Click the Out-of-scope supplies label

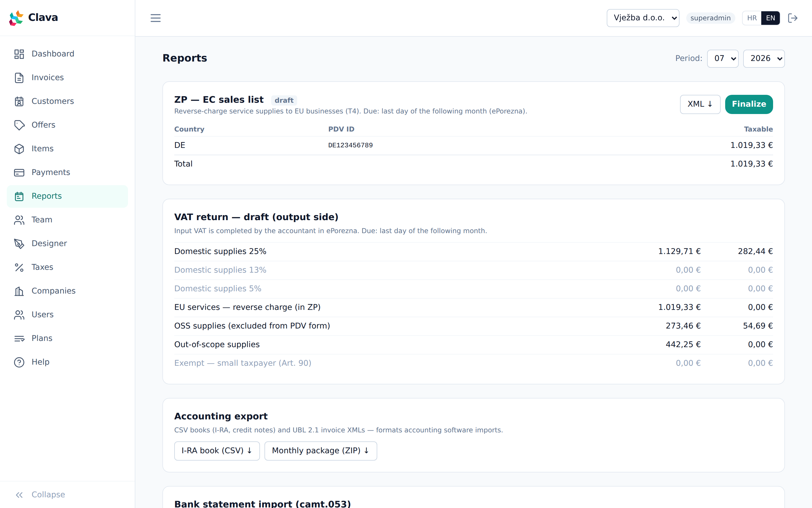tap(217, 345)
